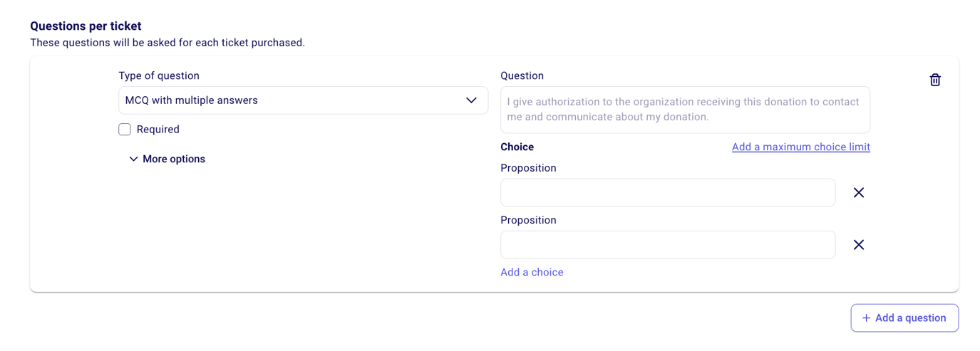Click the Question field label
980x351 pixels.
point(522,76)
